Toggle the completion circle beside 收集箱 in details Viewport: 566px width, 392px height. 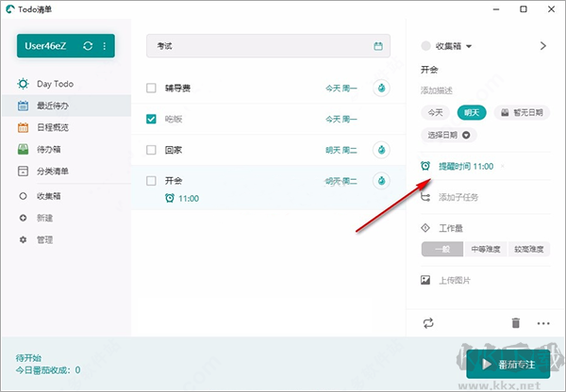click(426, 46)
